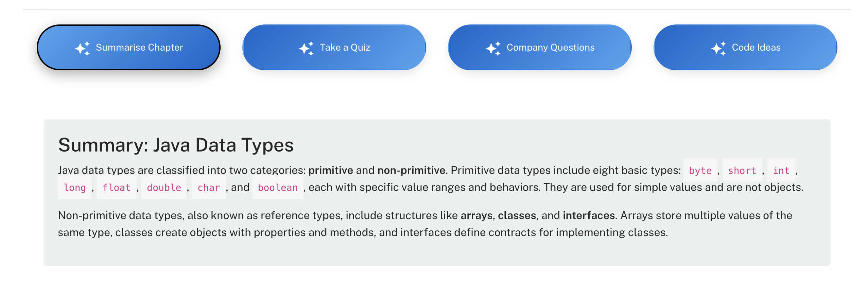Image resolution: width=868 pixels, height=284 pixels.
Task: Click the 'short' code tag
Action: 742,171
